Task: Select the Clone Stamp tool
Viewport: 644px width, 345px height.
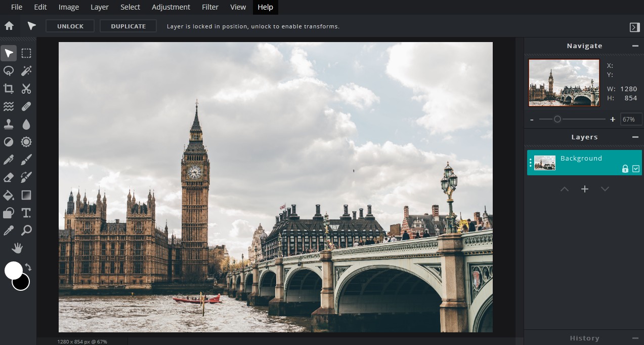Action: 9,124
